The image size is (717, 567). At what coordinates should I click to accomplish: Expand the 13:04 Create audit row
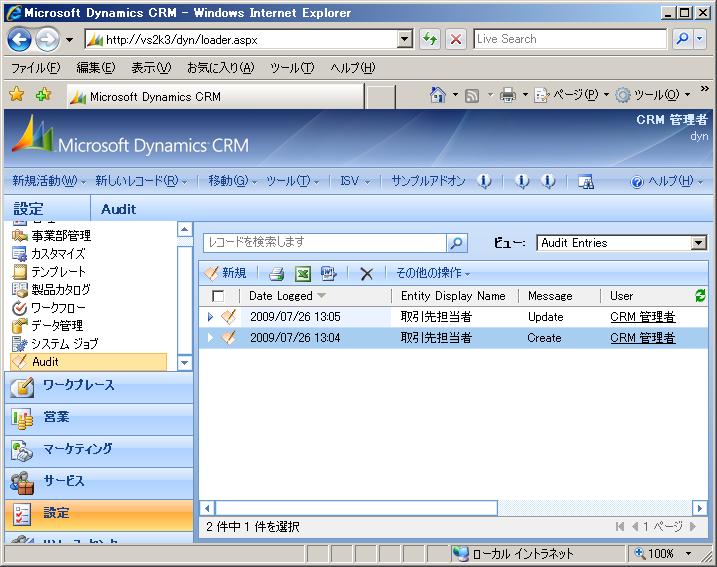pyautogui.click(x=210, y=337)
